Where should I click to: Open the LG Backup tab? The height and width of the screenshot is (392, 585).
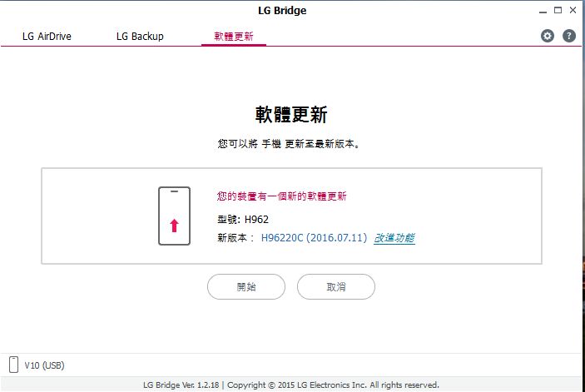[140, 37]
